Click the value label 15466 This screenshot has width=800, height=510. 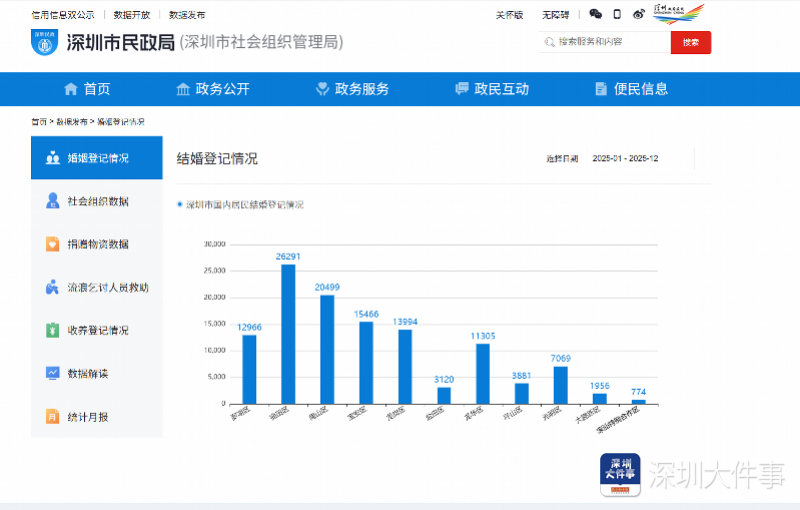[x=366, y=314]
